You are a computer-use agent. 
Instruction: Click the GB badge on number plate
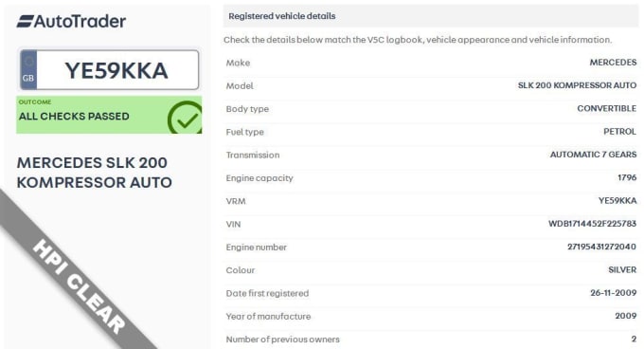coord(28,70)
